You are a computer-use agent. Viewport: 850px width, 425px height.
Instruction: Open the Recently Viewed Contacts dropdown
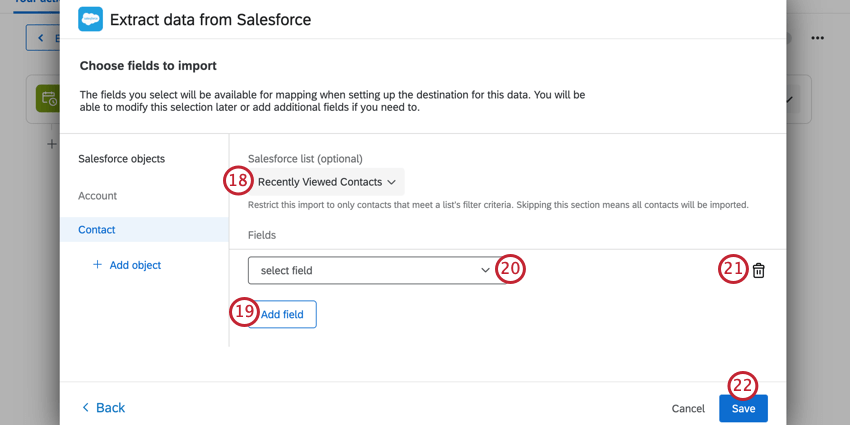coord(327,182)
